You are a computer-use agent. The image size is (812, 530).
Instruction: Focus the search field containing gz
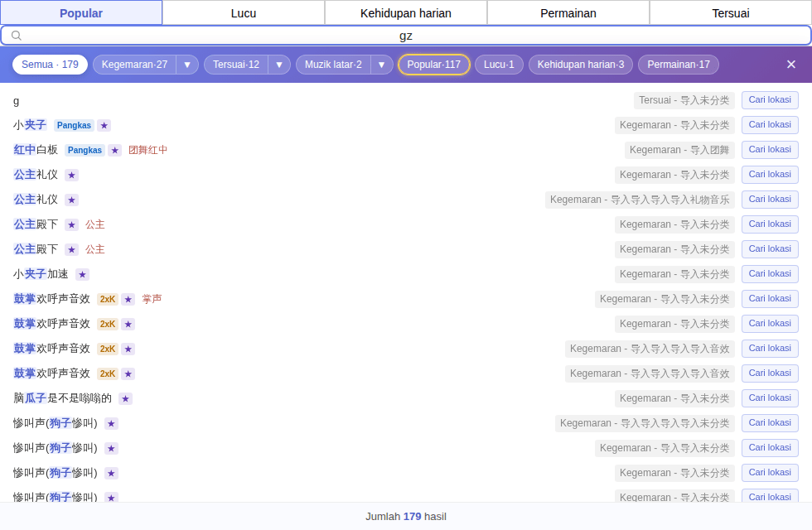tap(406, 35)
